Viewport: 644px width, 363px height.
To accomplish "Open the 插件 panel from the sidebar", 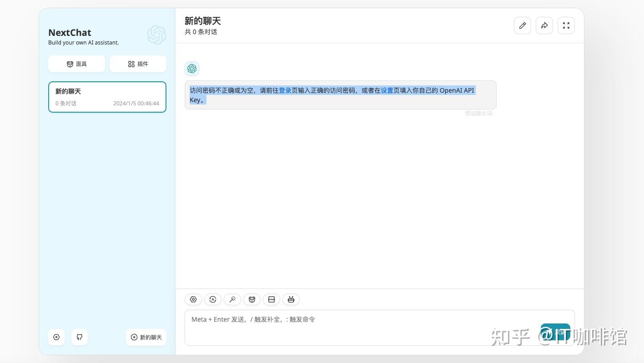I will click(138, 64).
